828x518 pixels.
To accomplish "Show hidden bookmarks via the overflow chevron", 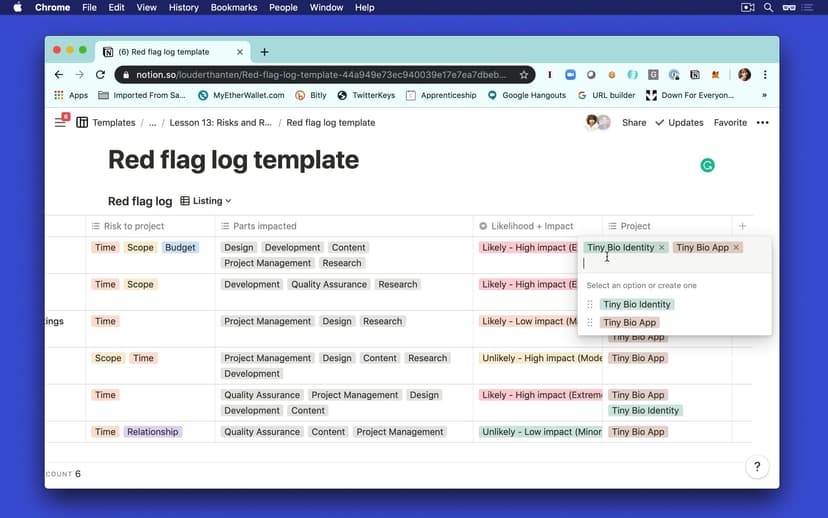I will [x=764, y=96].
